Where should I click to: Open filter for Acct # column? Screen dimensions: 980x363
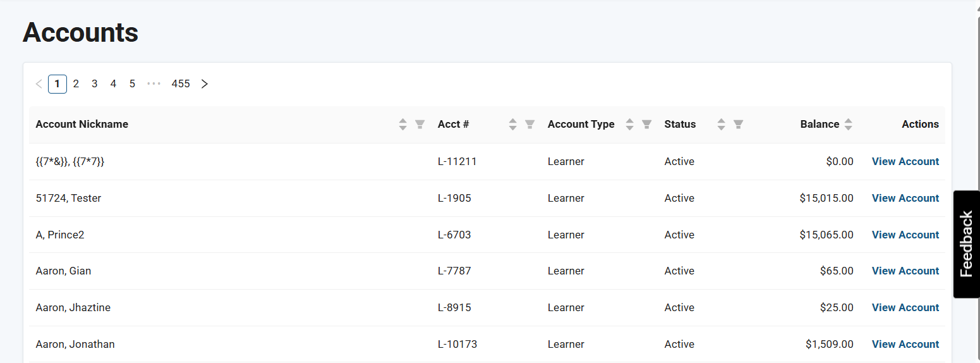tap(530, 125)
